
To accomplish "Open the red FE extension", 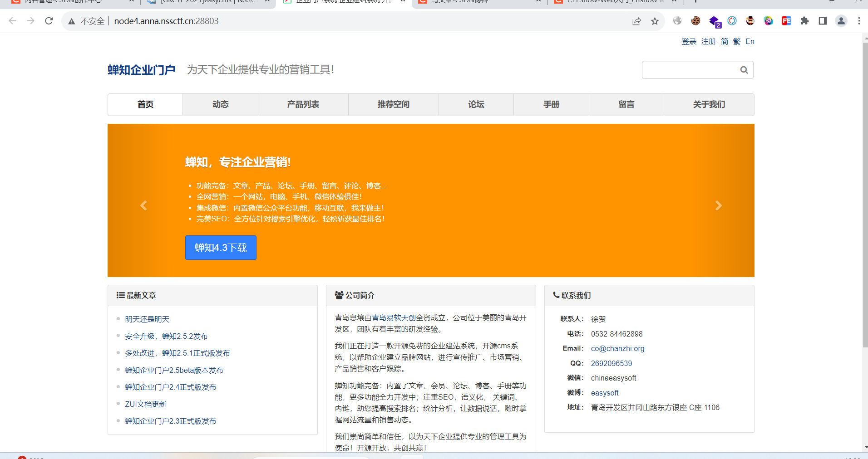I will [x=786, y=21].
